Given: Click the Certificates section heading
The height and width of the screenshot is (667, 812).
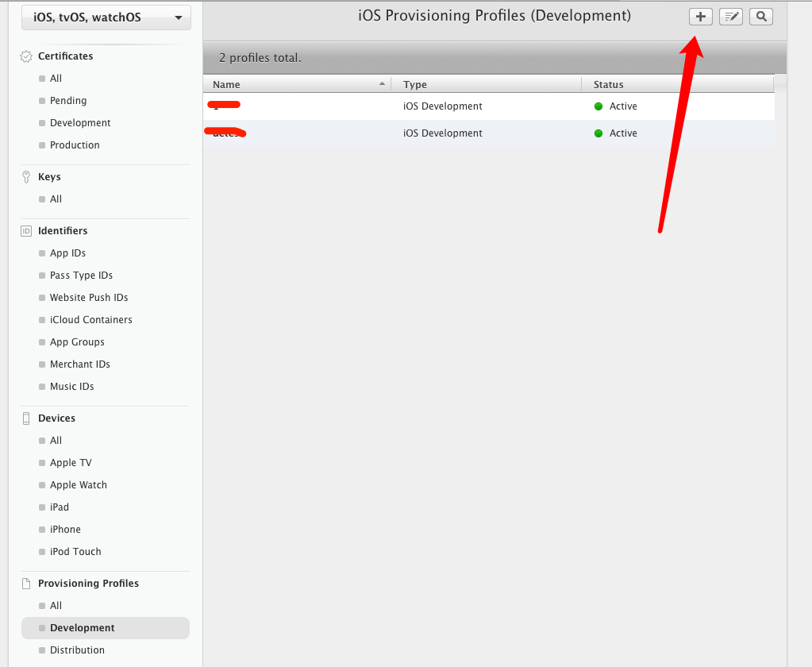Looking at the screenshot, I should (x=65, y=56).
